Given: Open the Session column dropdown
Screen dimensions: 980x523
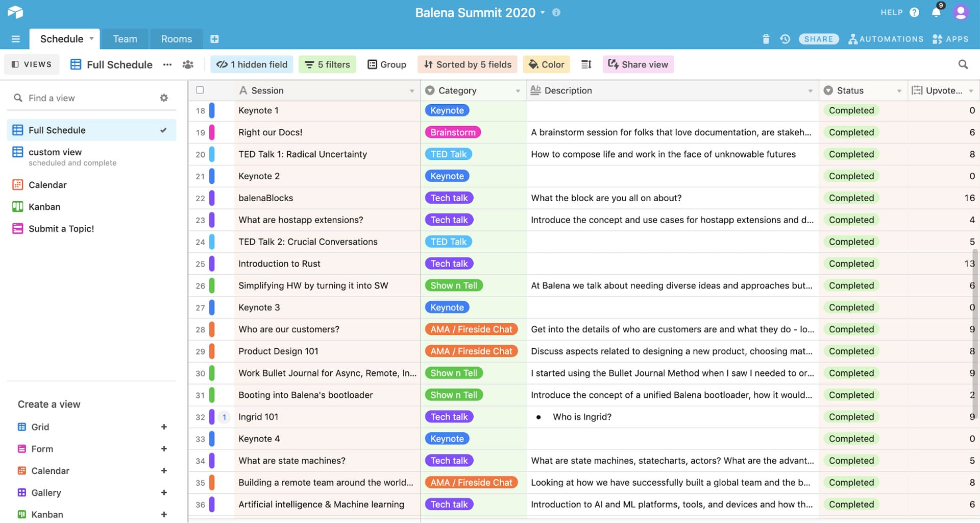Looking at the screenshot, I should [412, 90].
